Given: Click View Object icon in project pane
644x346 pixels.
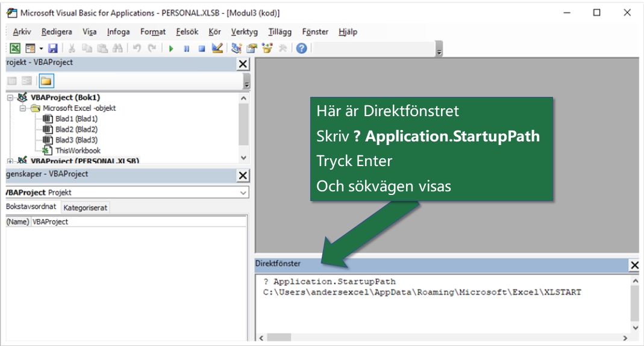Looking at the screenshot, I should coord(27,81).
